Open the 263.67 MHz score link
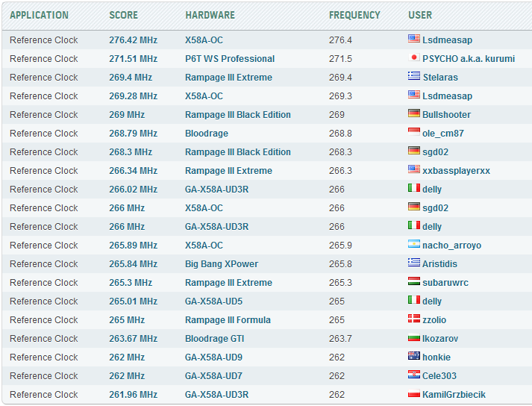The width and height of the screenshot is (532, 406). 134,339
